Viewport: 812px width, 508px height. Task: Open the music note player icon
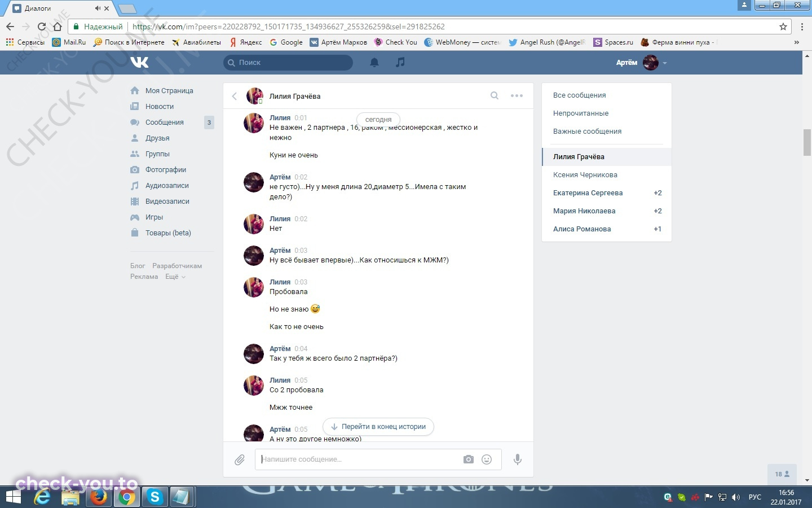coord(400,62)
